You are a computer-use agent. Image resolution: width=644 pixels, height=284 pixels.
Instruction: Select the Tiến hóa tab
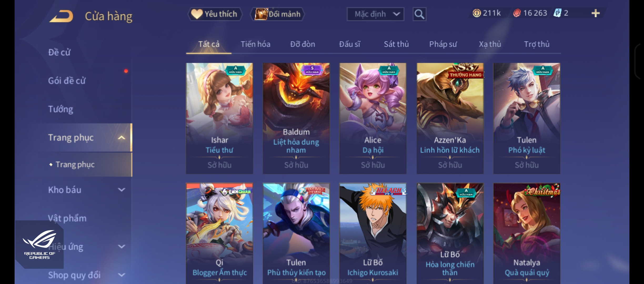click(255, 44)
